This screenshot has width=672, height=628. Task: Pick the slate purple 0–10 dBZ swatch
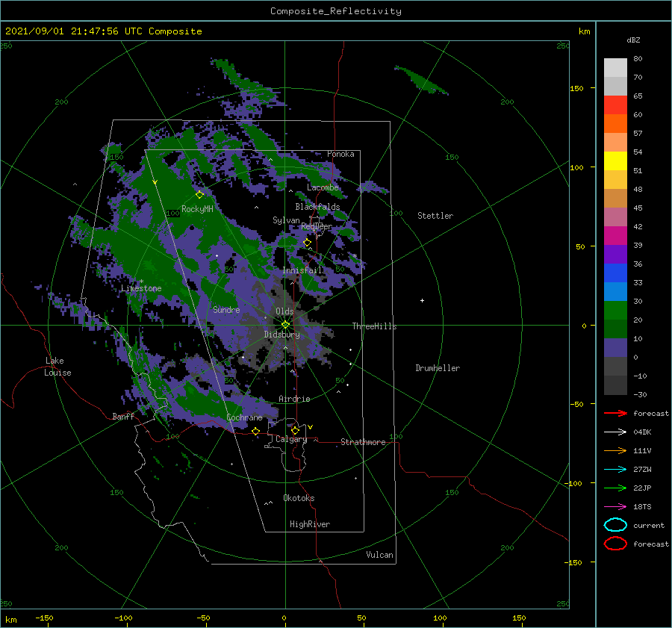615,348
